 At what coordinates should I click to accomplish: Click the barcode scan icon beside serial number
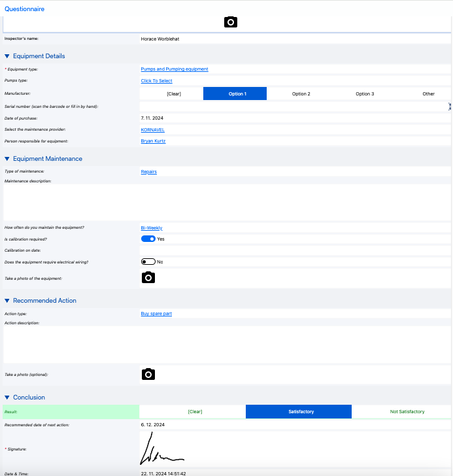tap(450, 106)
